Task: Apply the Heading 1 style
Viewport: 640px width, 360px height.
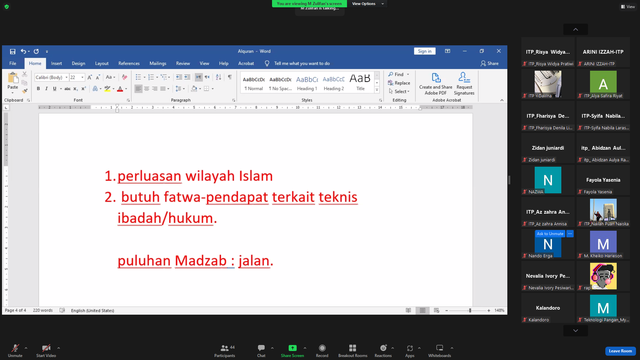Action: (x=307, y=83)
